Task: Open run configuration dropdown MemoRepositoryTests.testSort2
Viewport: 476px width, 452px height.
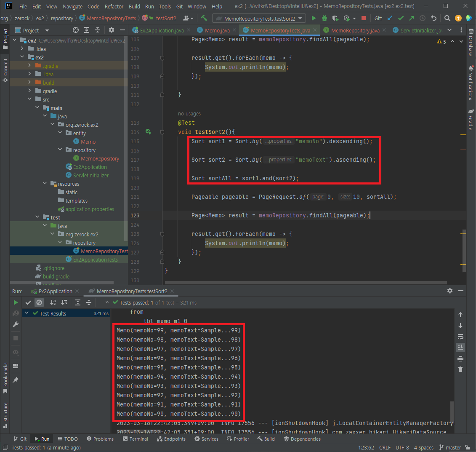Action: coord(259,19)
